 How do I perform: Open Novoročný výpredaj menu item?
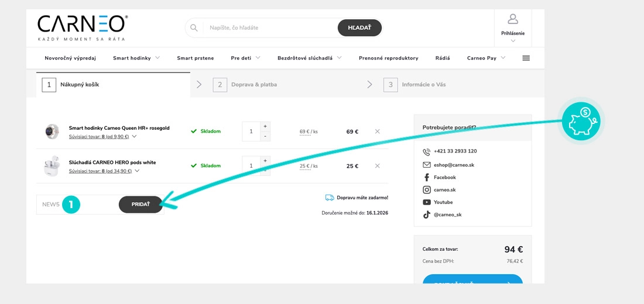tap(70, 58)
